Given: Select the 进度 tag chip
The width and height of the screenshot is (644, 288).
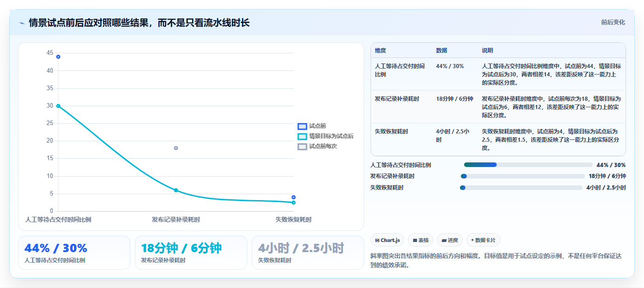Looking at the screenshot, I should point(449,240).
